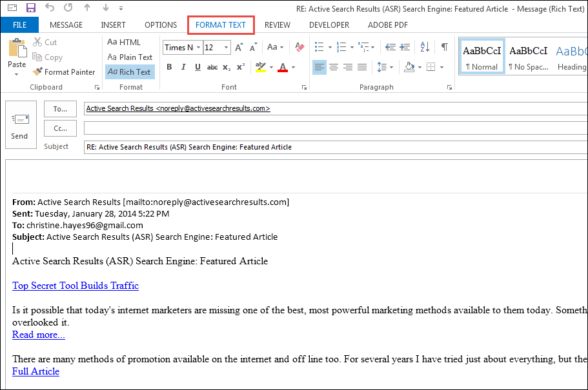Apply strikethrough to text
Screen dimensions: 588x390
click(x=212, y=67)
